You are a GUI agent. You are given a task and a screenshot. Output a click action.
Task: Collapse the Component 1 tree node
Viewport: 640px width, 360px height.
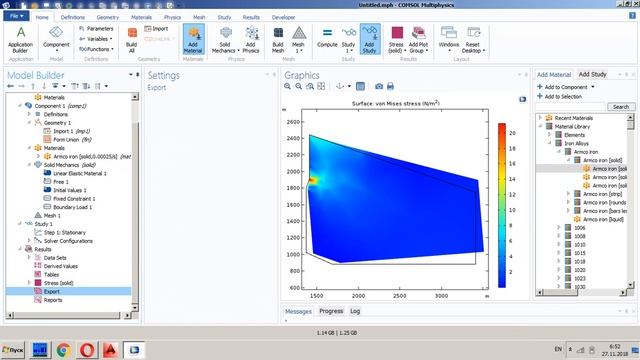click(20, 106)
